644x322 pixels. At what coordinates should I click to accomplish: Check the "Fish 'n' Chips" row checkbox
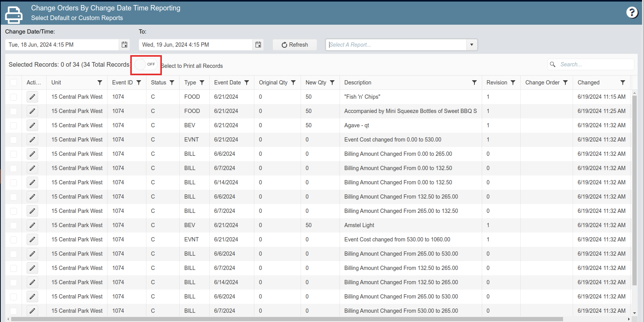[13, 97]
